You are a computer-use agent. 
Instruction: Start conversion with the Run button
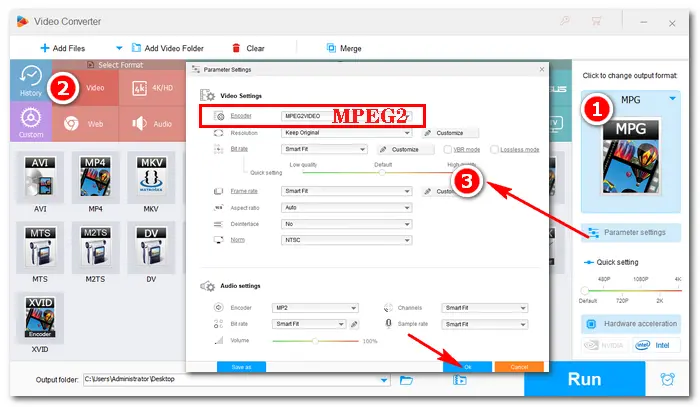pyautogui.click(x=584, y=379)
